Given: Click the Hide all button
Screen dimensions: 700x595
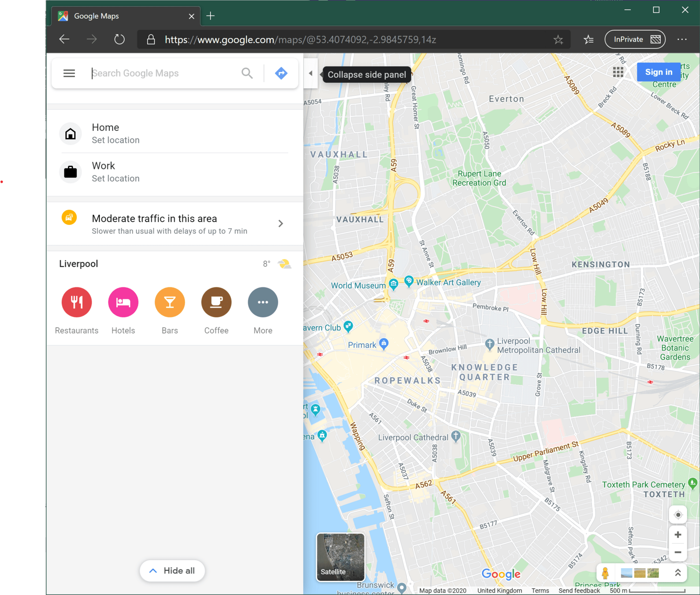Looking at the screenshot, I should tap(172, 571).
